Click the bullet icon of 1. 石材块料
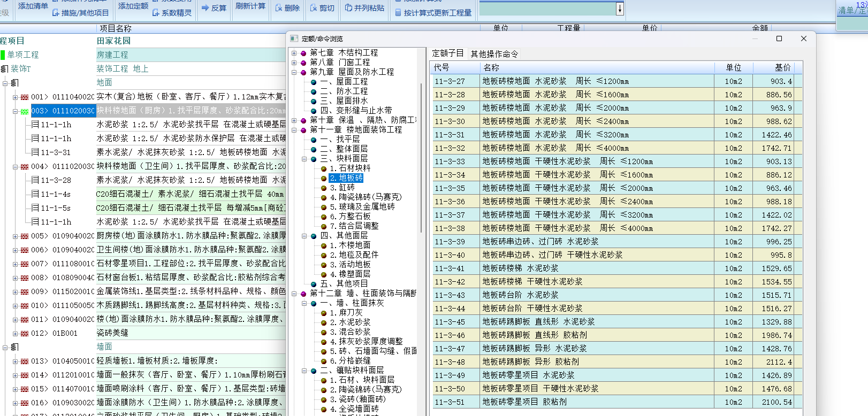Image resolution: width=868 pixels, height=416 pixels. tap(324, 168)
